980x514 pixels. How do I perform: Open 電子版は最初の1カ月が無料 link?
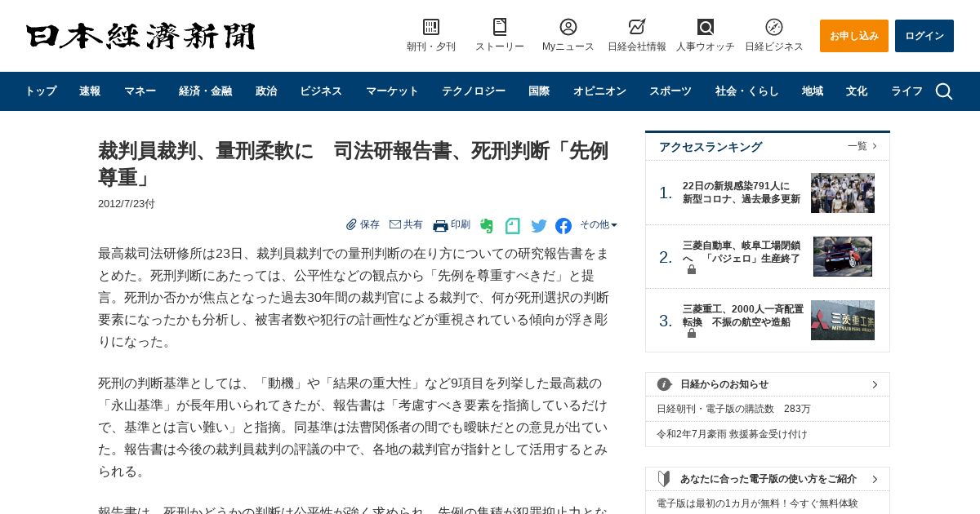coord(757,503)
